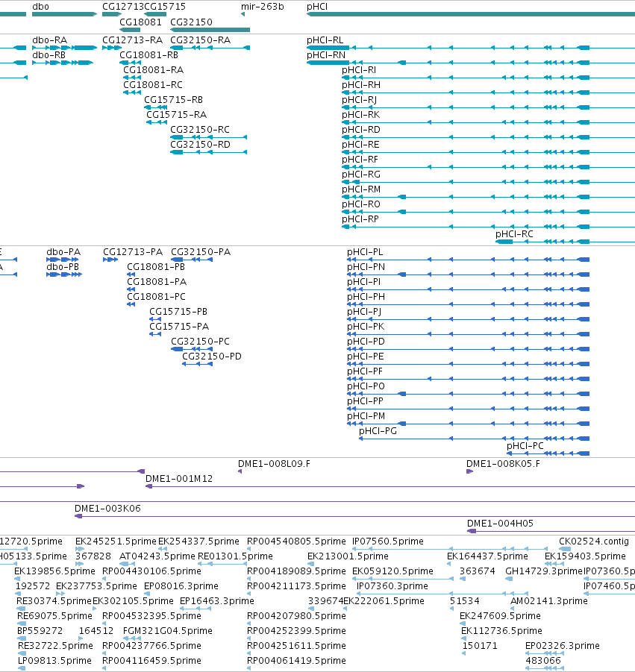Image resolution: width=635 pixels, height=672 pixels.
Task: Click the pHCl-PL protein label
Action: click(365, 251)
